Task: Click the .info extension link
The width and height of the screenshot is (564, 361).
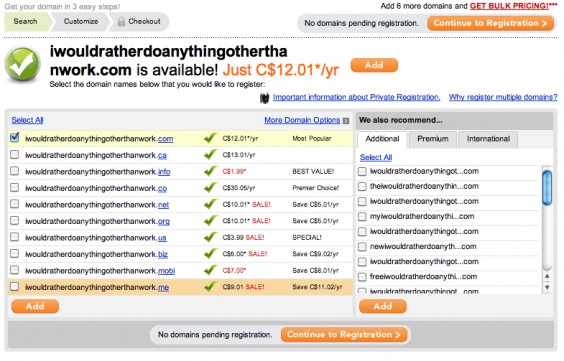Action: [x=164, y=172]
